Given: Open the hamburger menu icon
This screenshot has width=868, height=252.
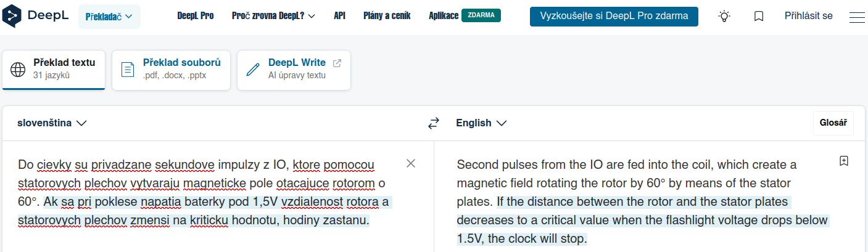Looking at the screenshot, I should pyautogui.click(x=857, y=17).
